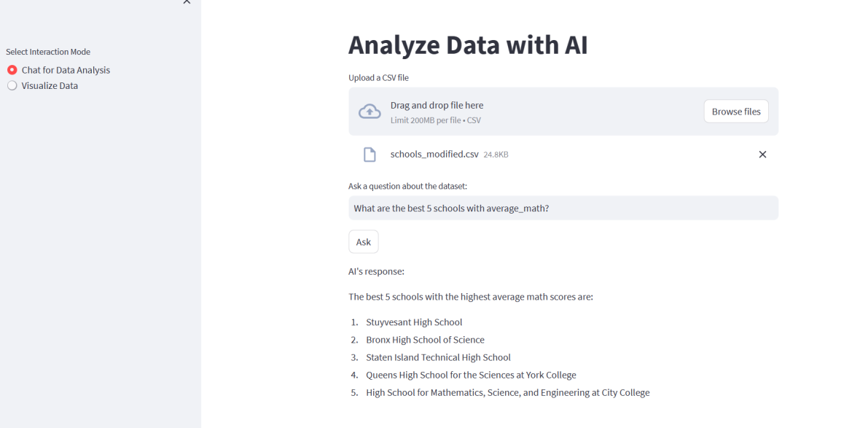
Task: Click the Bronx High School of Science result
Action: [x=425, y=340]
